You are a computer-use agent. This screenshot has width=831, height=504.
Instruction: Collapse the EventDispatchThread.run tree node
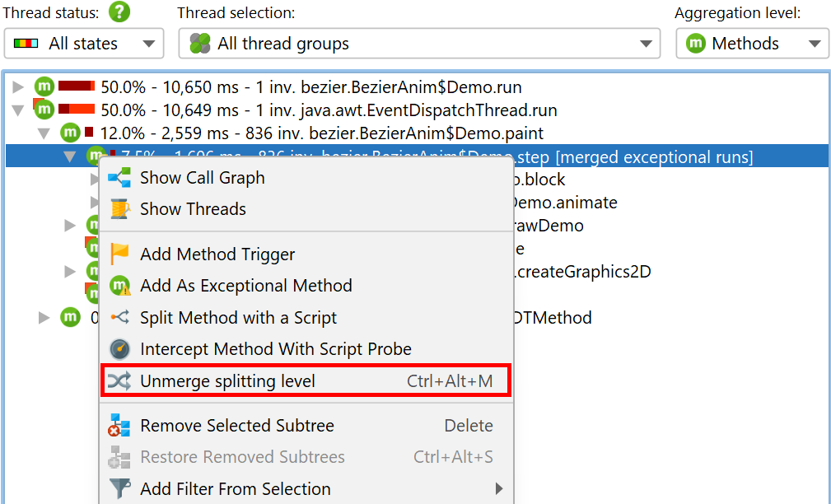pos(18,110)
